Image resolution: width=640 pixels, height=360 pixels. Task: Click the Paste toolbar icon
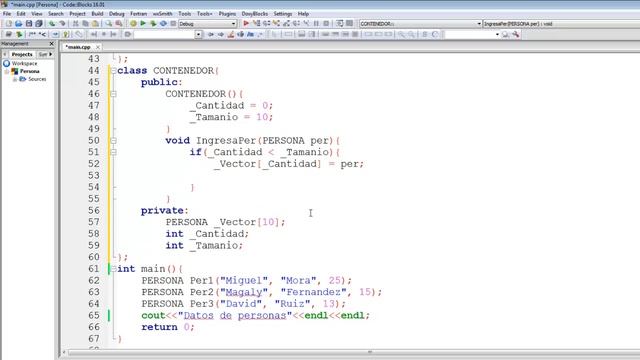point(95,24)
